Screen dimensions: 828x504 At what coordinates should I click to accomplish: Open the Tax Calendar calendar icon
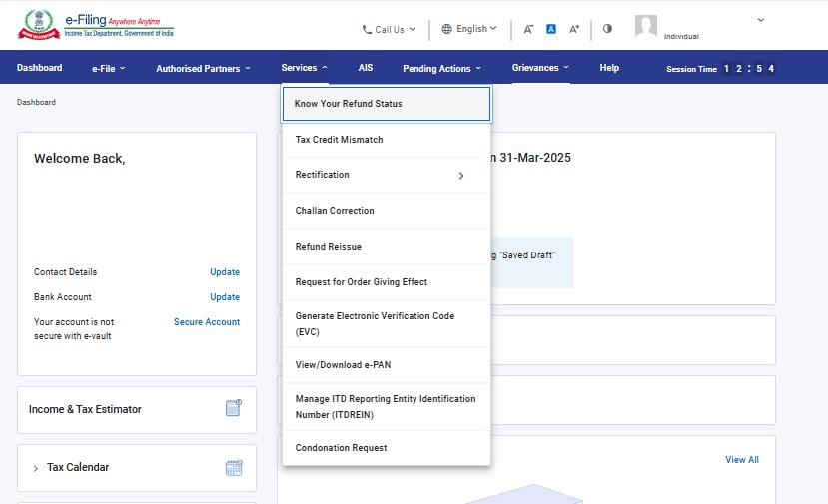pyautogui.click(x=234, y=468)
